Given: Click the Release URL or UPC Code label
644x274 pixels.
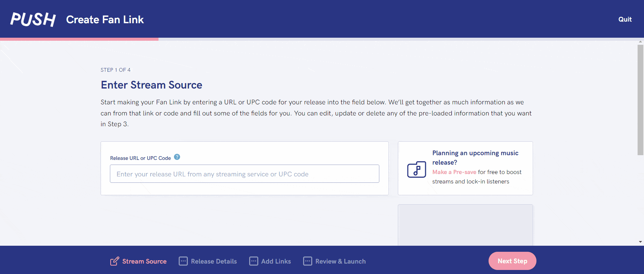Looking at the screenshot, I should pyautogui.click(x=141, y=158).
